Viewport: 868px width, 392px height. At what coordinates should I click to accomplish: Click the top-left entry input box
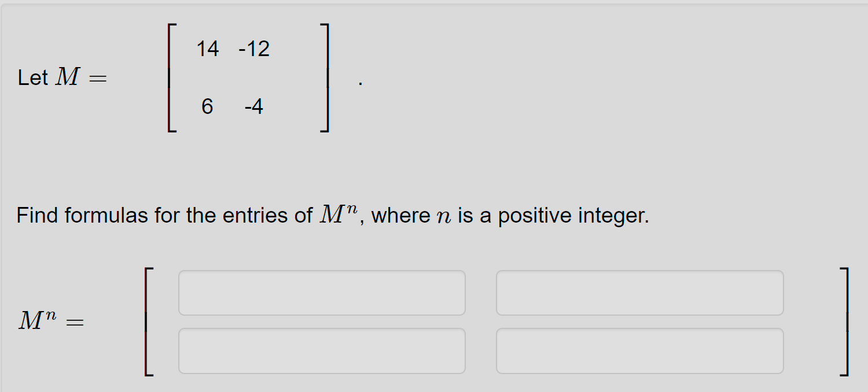(322, 293)
